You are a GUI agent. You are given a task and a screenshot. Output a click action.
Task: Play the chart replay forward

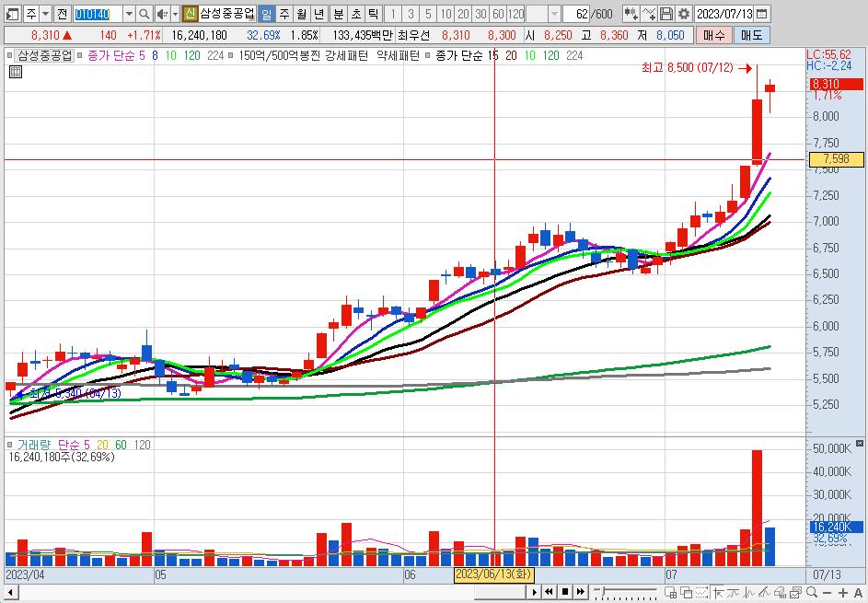click(534, 593)
